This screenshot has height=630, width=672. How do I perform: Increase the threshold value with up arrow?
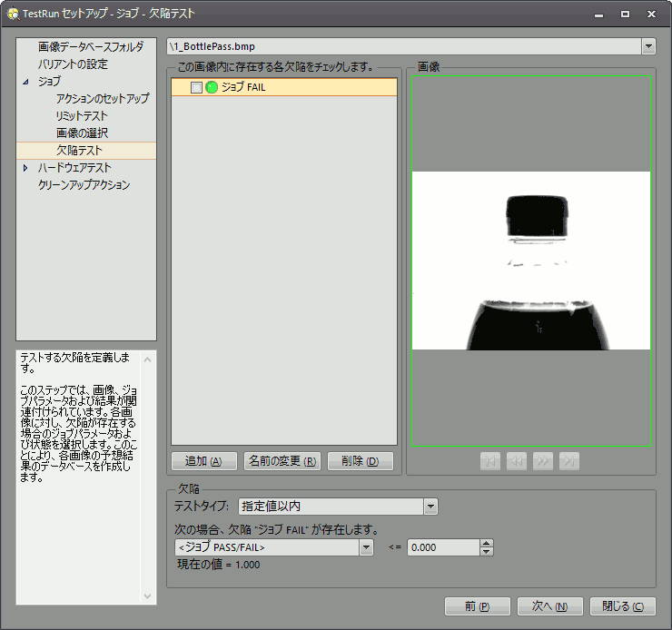[486, 543]
